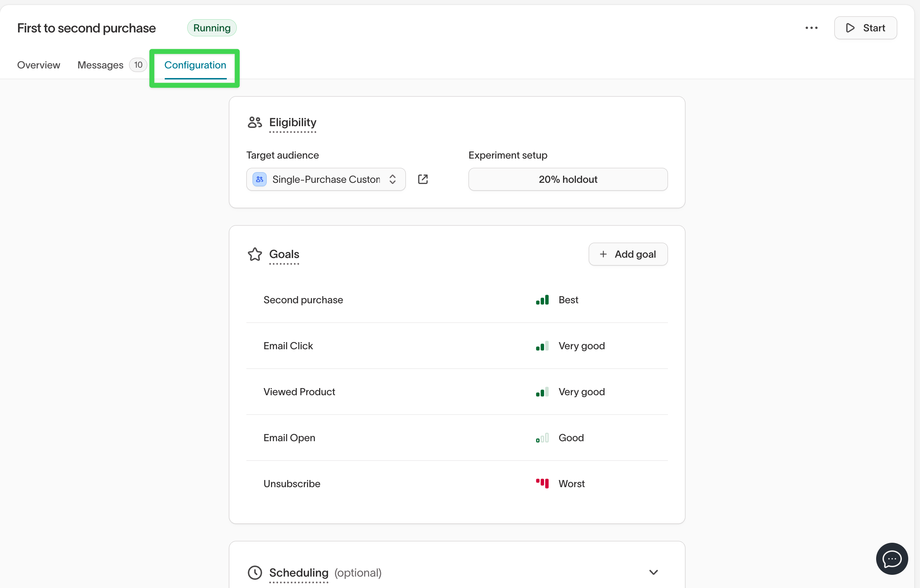Click the First to second purchase title
This screenshot has height=588, width=920.
click(x=86, y=28)
